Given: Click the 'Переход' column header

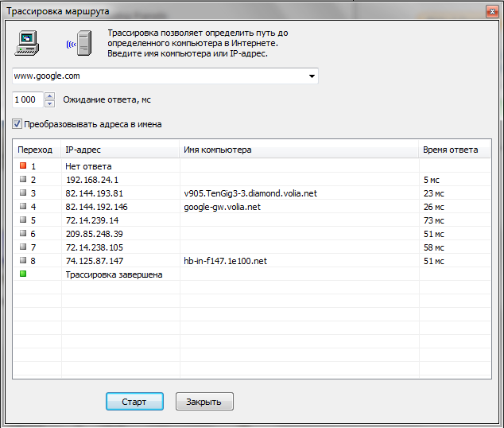Looking at the screenshot, I should click(36, 150).
